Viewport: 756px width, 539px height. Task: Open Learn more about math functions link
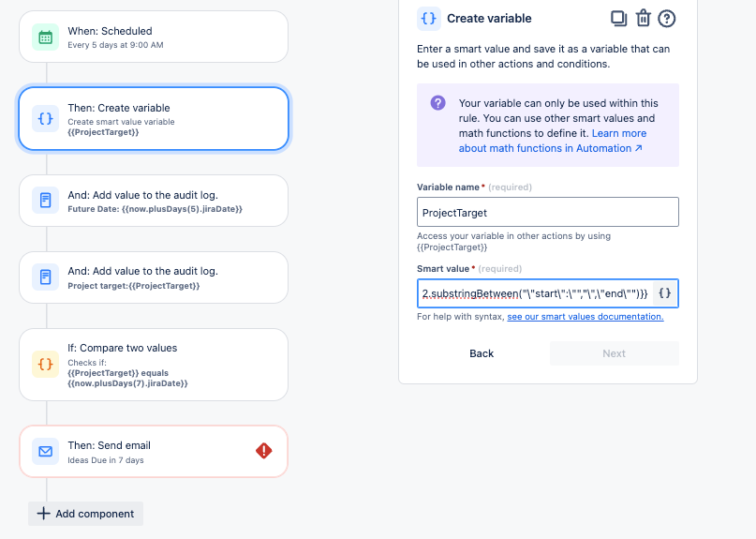(553, 141)
